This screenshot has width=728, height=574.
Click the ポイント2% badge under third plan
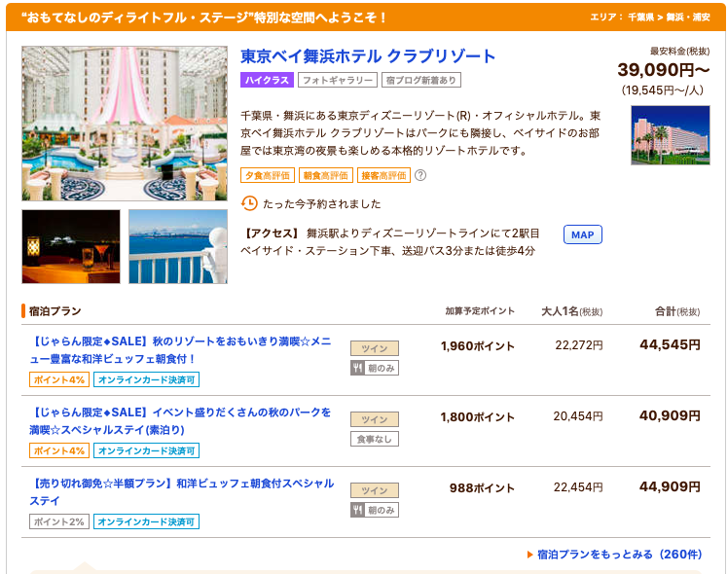(59, 521)
